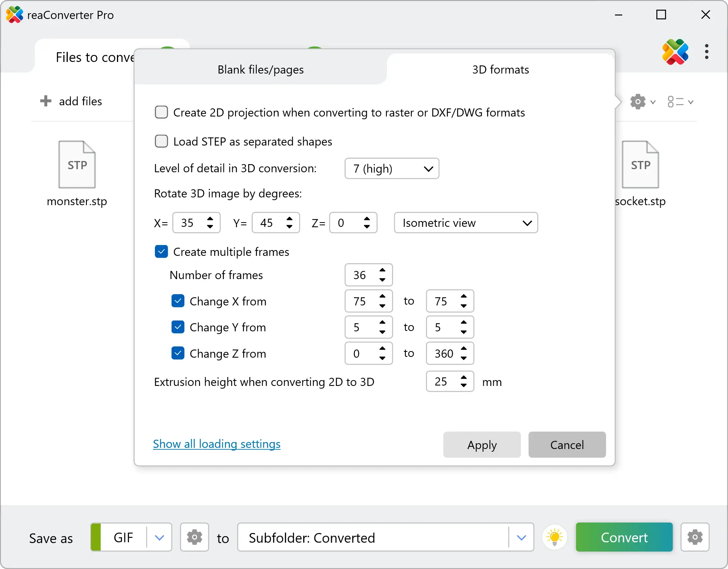Decrease Y rotation with down arrow
This screenshot has width=728, height=569.
289,227
